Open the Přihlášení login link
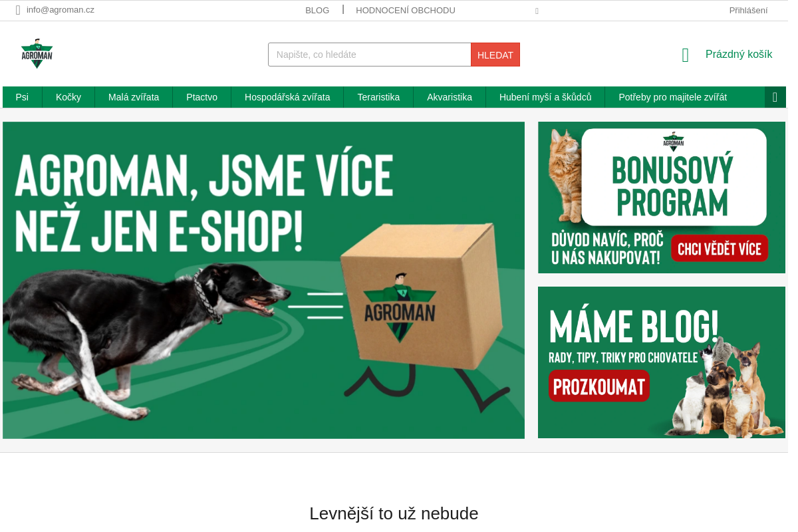 (x=748, y=11)
